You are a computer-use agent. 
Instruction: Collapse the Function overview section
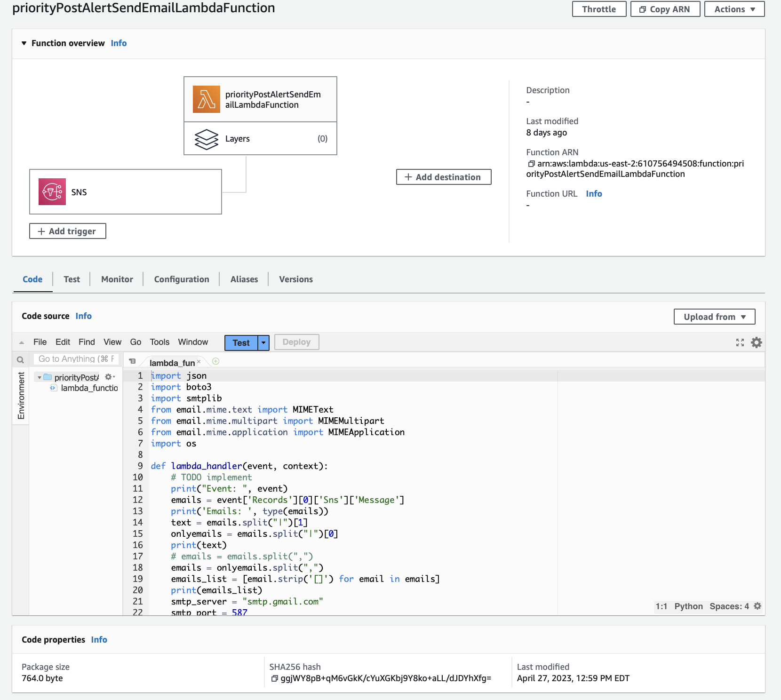(x=24, y=43)
